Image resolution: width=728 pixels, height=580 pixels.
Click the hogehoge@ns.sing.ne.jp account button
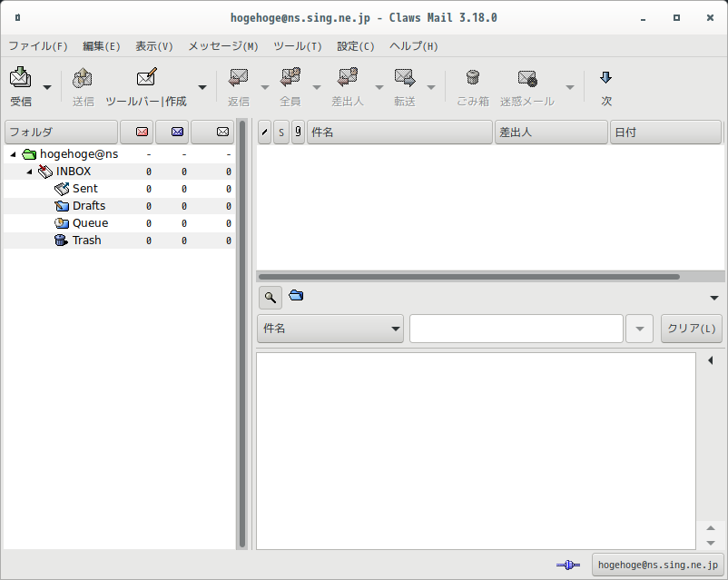pyautogui.click(x=658, y=565)
